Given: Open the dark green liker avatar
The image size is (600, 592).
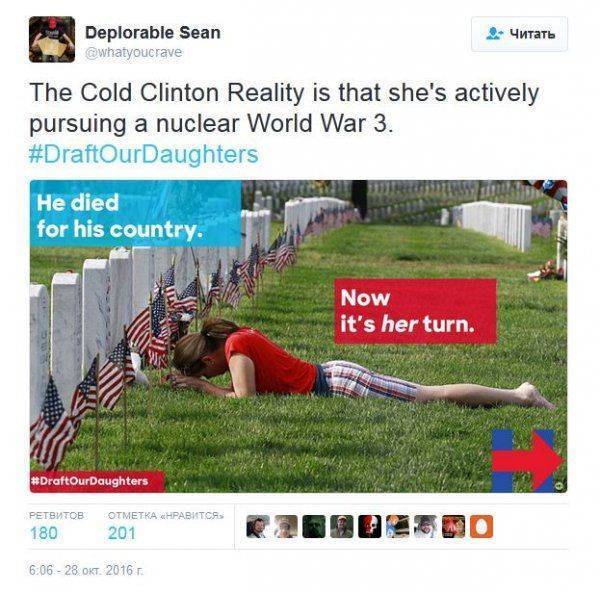Looking at the screenshot, I should coord(314,527).
